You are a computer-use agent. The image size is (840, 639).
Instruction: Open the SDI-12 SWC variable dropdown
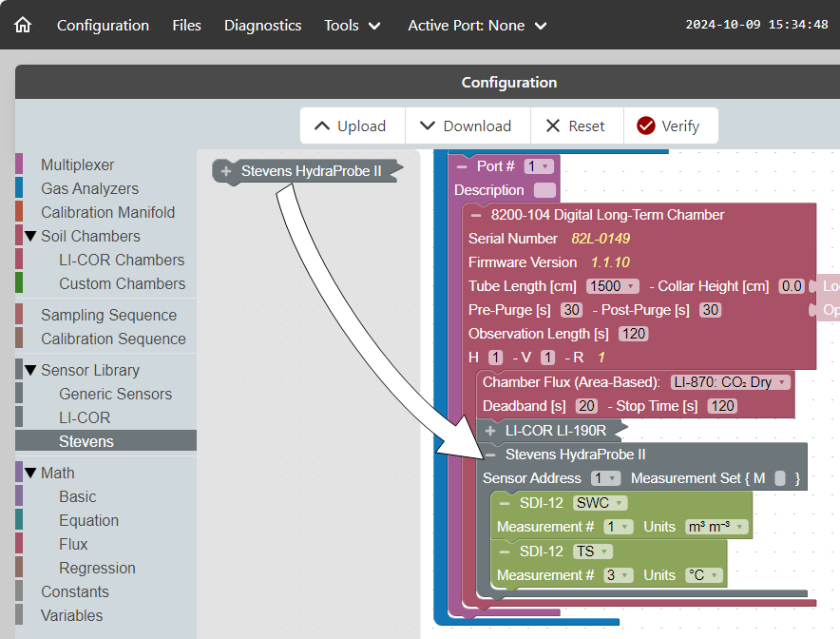(x=600, y=503)
